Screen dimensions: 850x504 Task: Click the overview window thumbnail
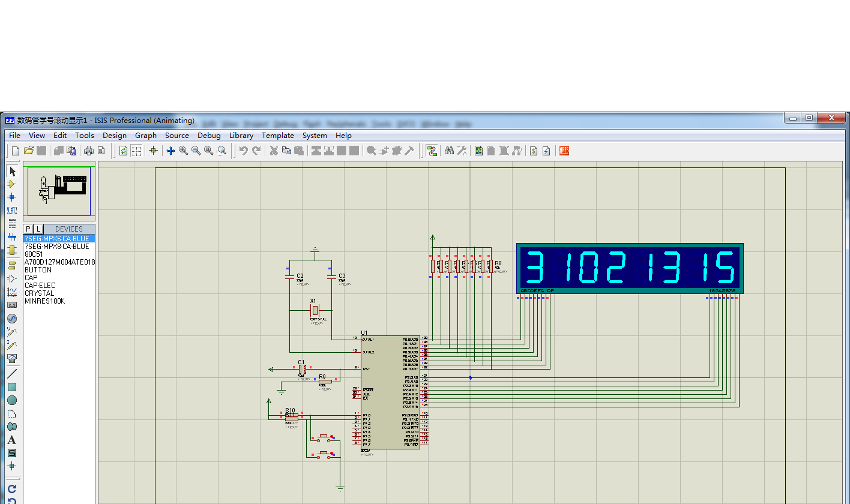tap(59, 191)
